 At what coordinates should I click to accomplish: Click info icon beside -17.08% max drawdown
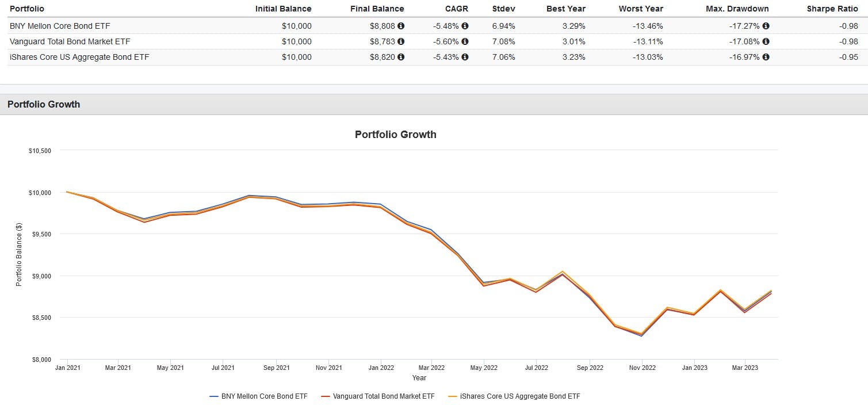[766, 41]
